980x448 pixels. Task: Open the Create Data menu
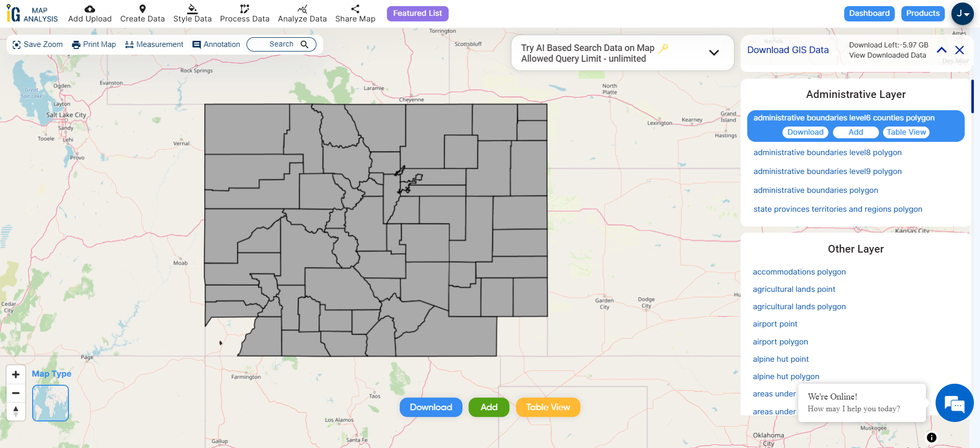[x=142, y=14]
